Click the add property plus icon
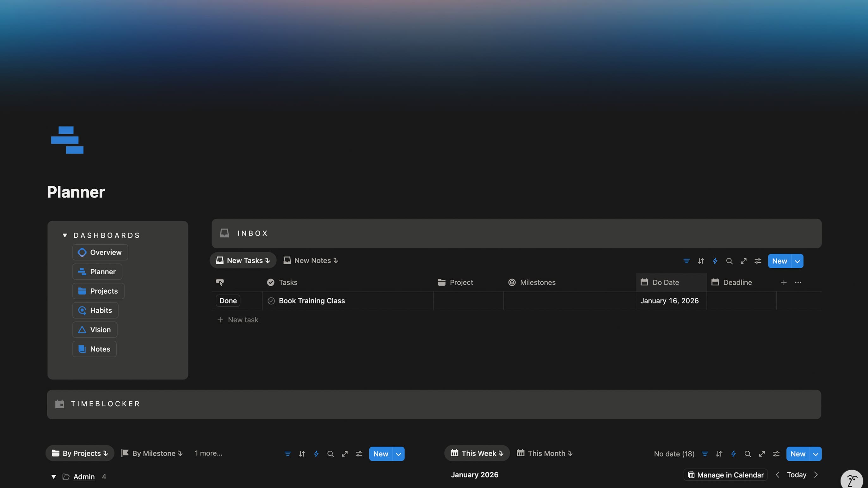This screenshot has height=488, width=868. pyautogui.click(x=784, y=282)
